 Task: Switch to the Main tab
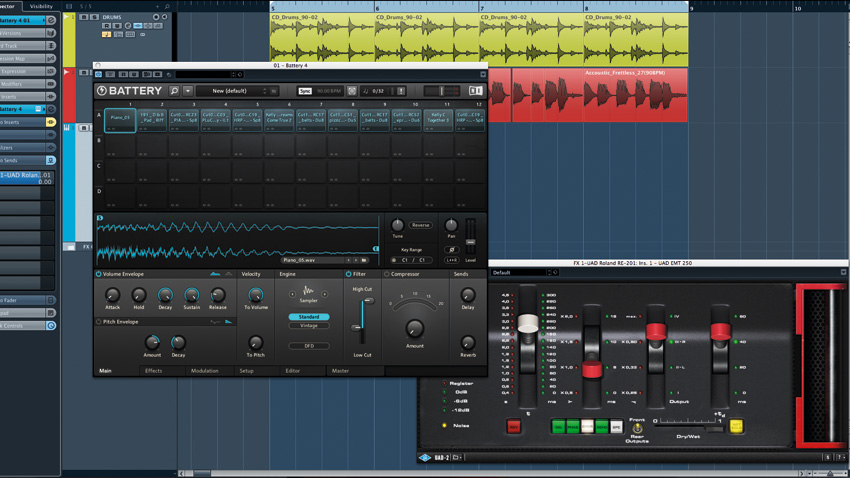[x=105, y=371]
